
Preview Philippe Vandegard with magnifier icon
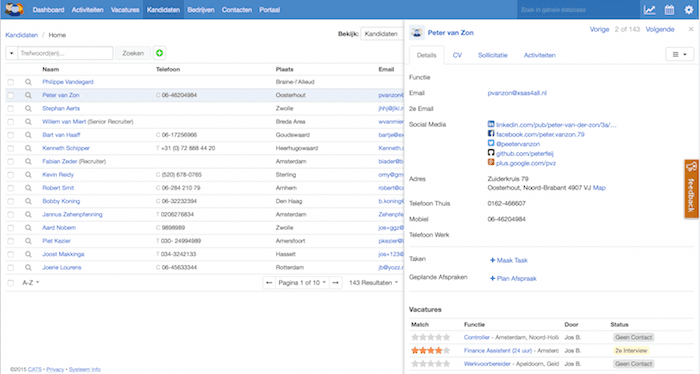coord(28,82)
